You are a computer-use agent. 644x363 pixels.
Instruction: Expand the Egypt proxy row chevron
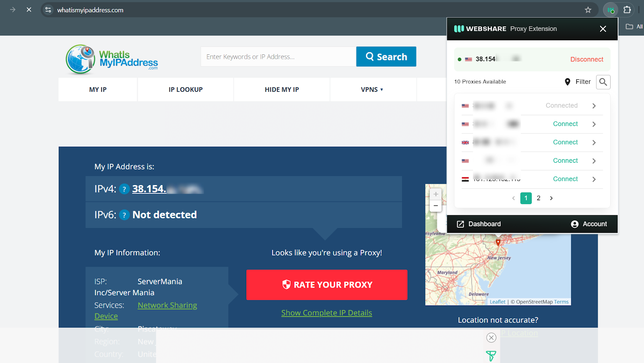point(594,179)
